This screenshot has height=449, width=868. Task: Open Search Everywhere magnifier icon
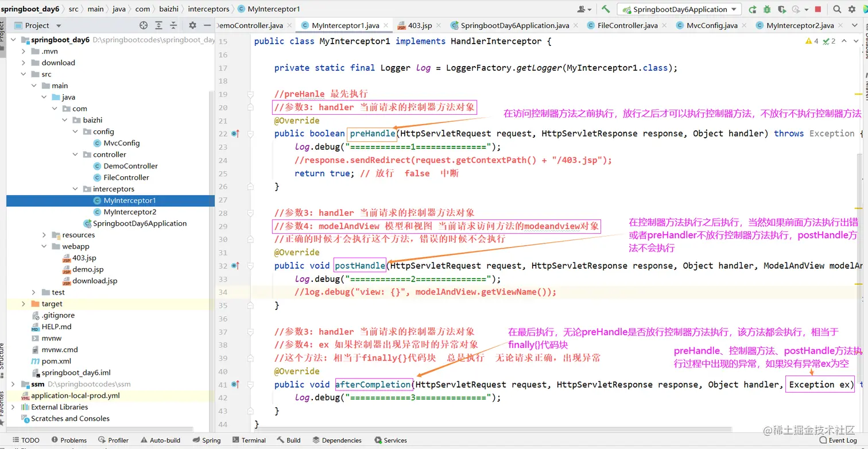[x=837, y=9]
